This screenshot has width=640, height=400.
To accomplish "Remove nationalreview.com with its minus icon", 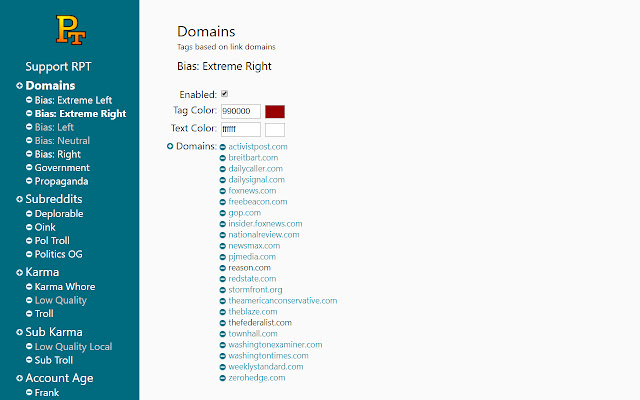I will coord(223,235).
